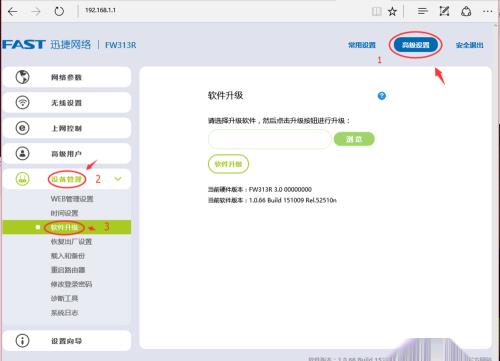
Task: Click the green 浏览 browse button
Action: pos(354,139)
